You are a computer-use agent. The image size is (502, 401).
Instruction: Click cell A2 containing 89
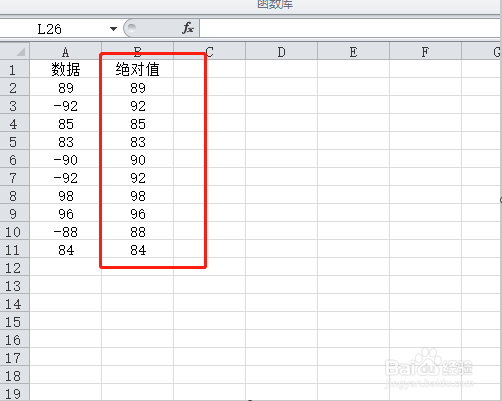point(66,87)
